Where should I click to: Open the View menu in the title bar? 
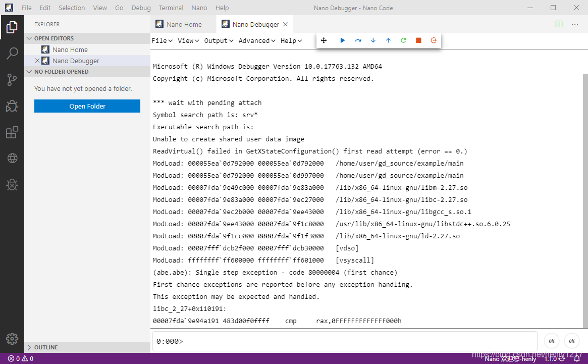[100, 8]
